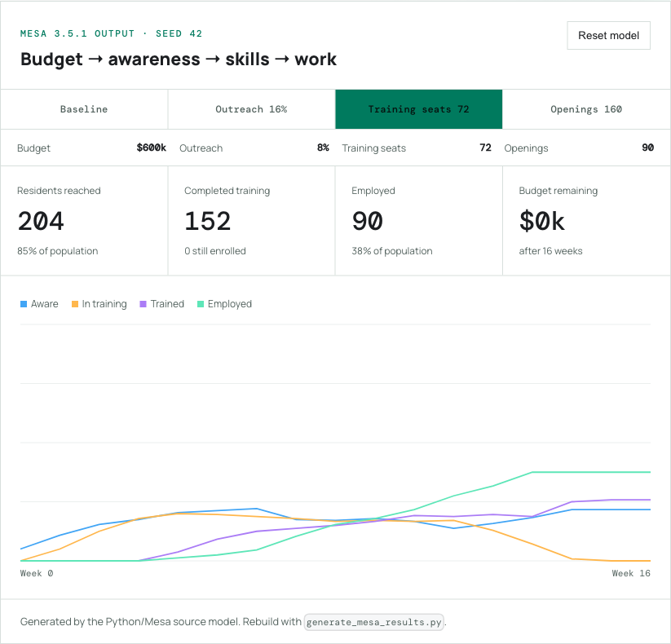Click the blue Aware legend swatch

pyautogui.click(x=24, y=304)
